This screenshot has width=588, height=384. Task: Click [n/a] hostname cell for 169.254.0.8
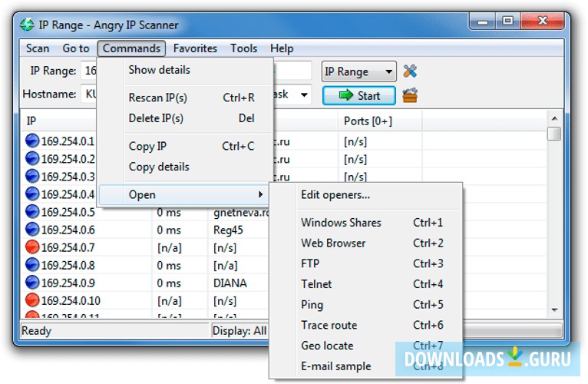tap(226, 266)
